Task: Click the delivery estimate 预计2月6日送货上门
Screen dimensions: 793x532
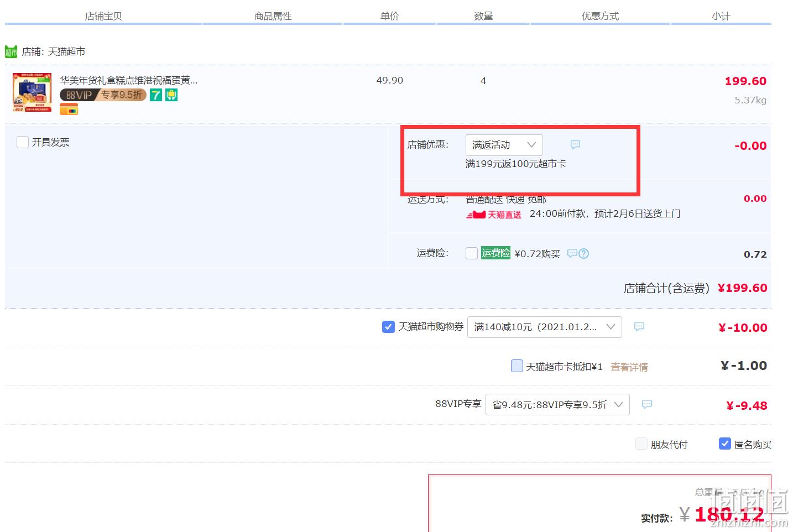Action: [638, 214]
